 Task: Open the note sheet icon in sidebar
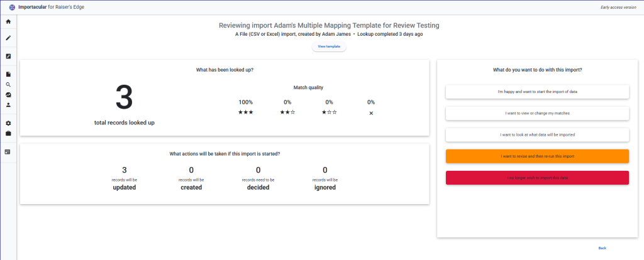click(x=8, y=57)
